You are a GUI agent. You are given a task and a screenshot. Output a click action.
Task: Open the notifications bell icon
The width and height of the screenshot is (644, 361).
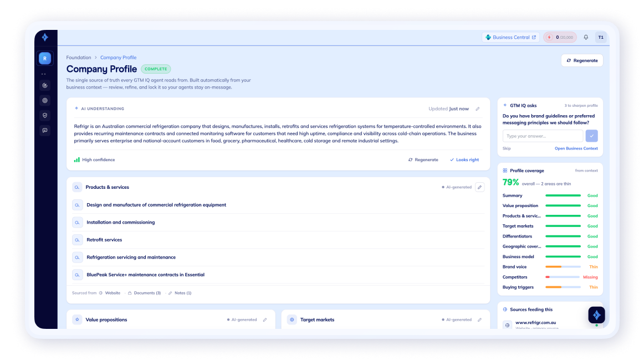coord(586,37)
